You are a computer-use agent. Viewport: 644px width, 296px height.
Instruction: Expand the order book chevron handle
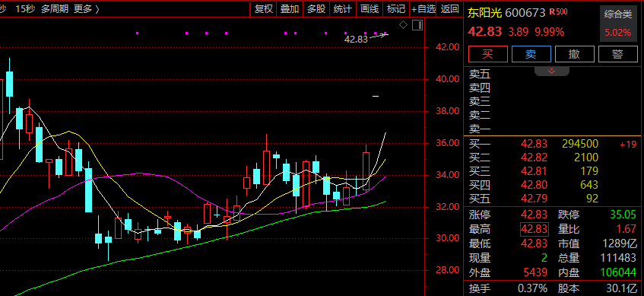point(551,71)
